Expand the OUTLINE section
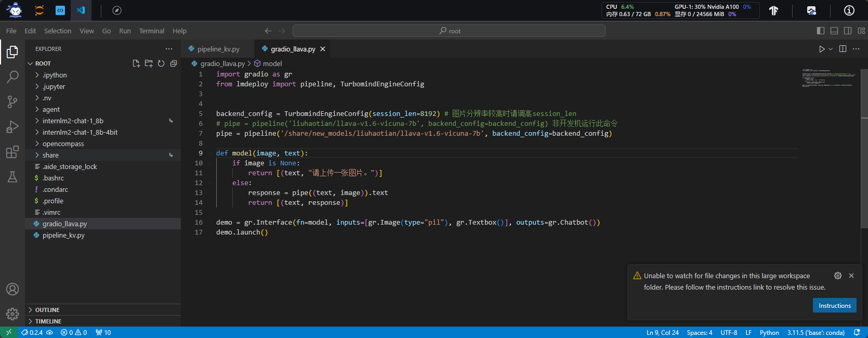 (x=103, y=310)
